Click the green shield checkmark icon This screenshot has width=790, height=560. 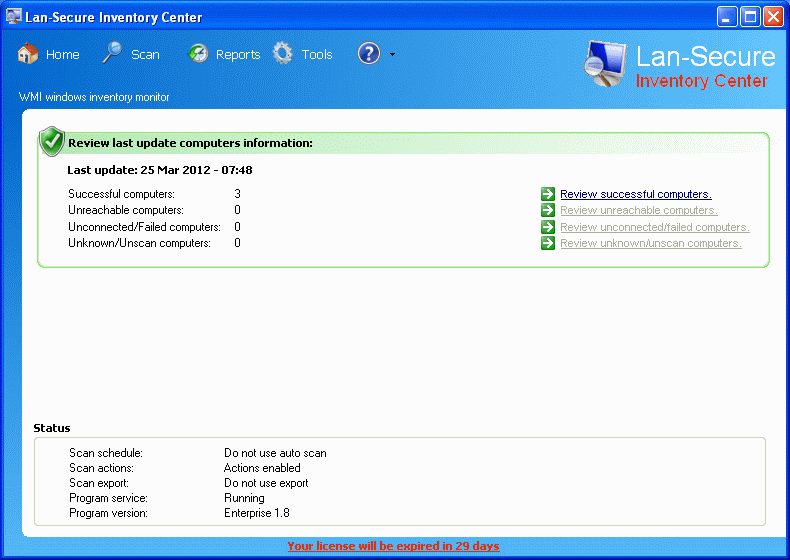pyautogui.click(x=52, y=141)
